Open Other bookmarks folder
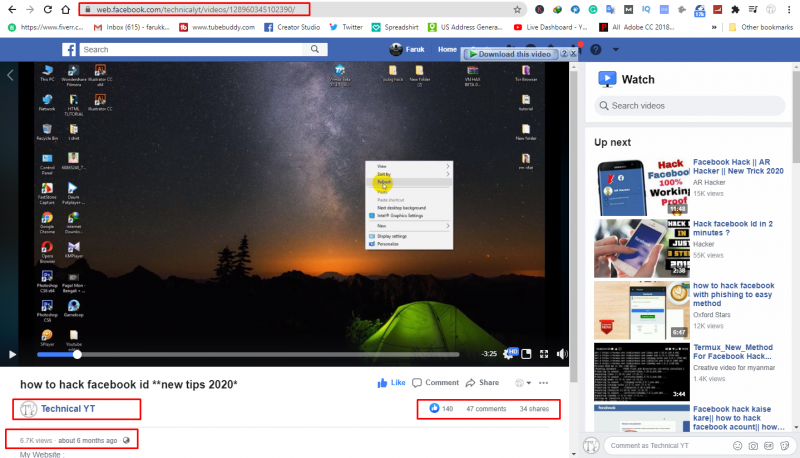This screenshot has width=800, height=458. pos(760,27)
